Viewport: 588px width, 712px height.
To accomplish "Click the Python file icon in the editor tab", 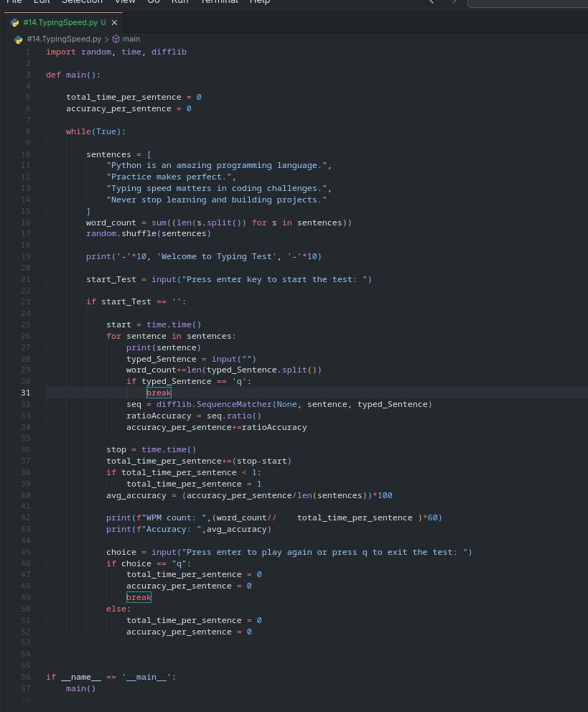I will click(14, 22).
